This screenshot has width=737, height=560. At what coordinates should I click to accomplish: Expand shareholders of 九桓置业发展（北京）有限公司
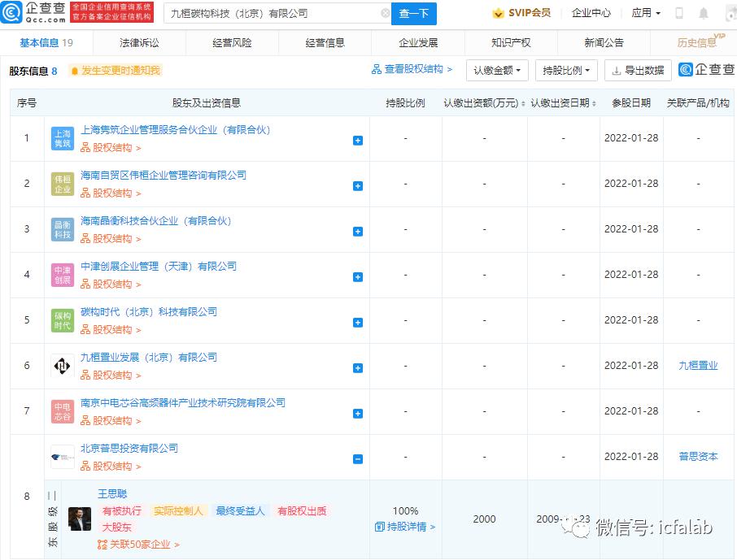(x=358, y=368)
